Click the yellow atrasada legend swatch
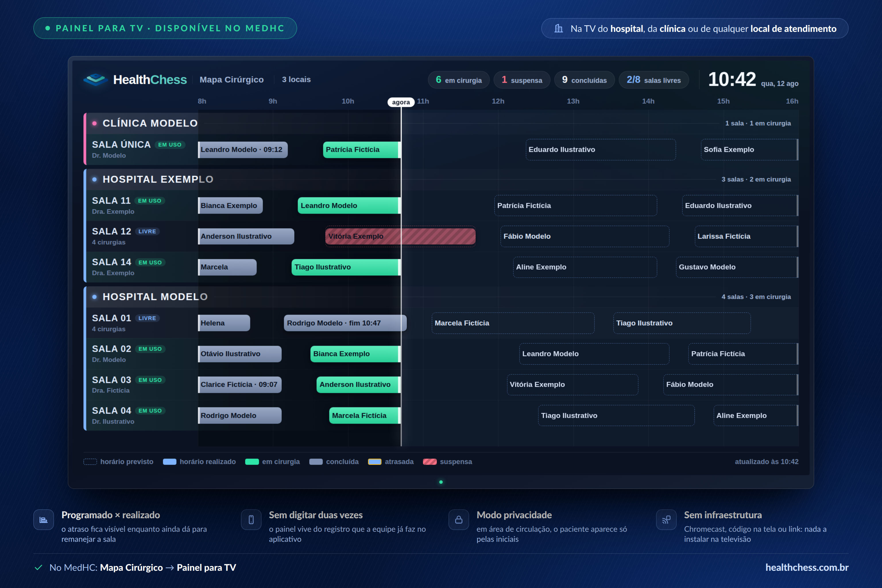Image resolution: width=882 pixels, height=588 pixels. coord(375,462)
